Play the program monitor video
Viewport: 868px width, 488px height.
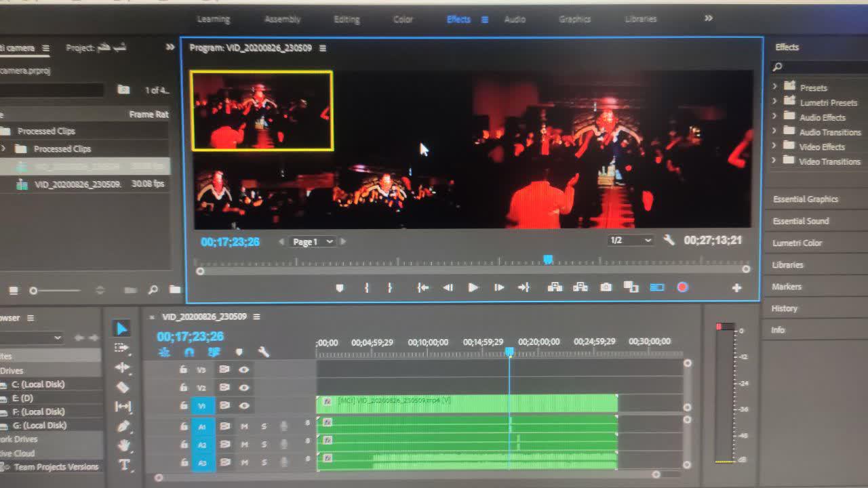(x=473, y=287)
